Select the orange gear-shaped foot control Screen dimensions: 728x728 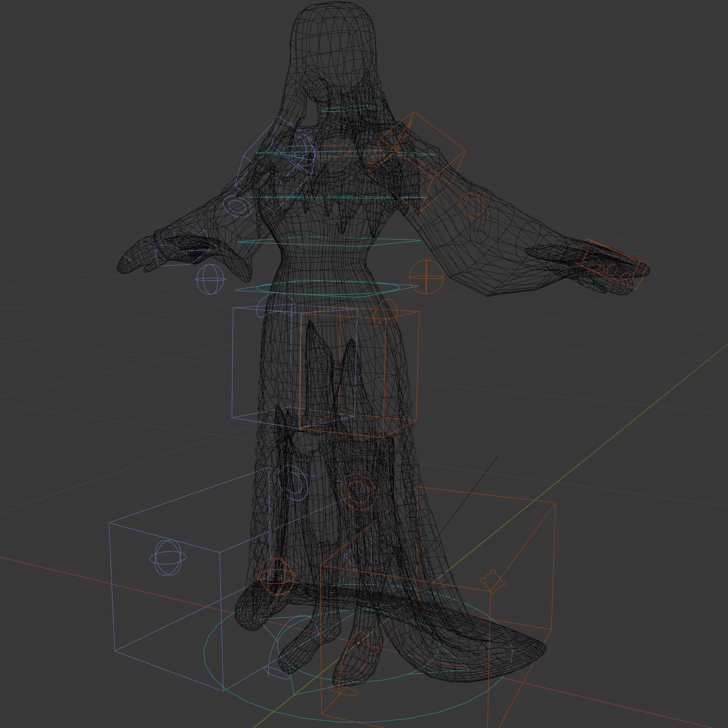point(493,582)
